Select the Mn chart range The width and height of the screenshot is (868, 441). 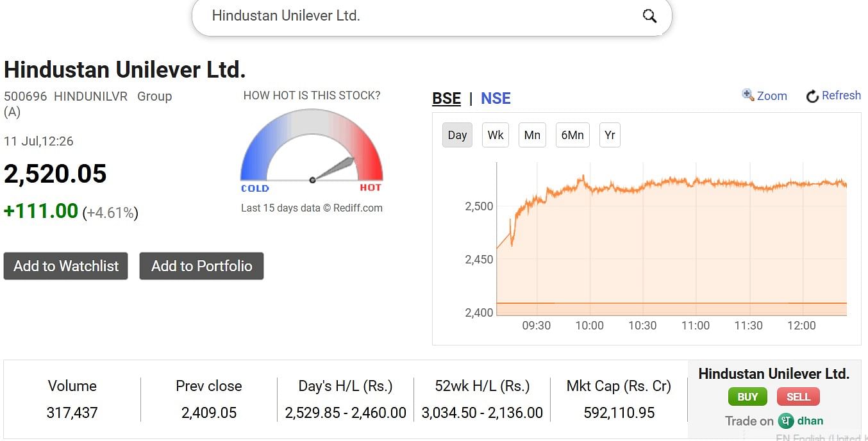click(532, 135)
